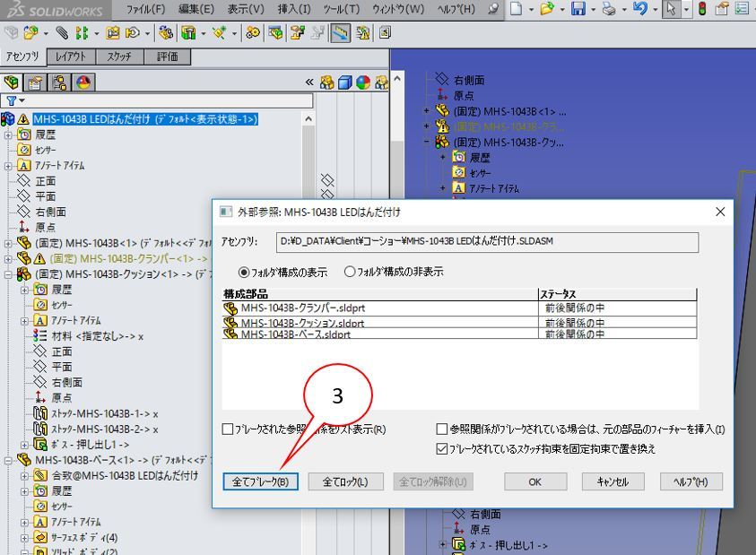
Task: Activate the Select cursor tool
Action: pyautogui.click(x=671, y=9)
